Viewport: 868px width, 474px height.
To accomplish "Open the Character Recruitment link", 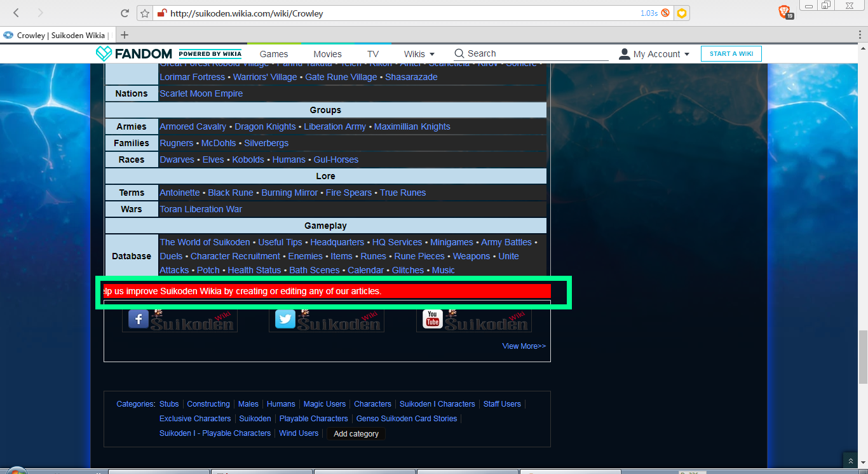I will tap(235, 256).
